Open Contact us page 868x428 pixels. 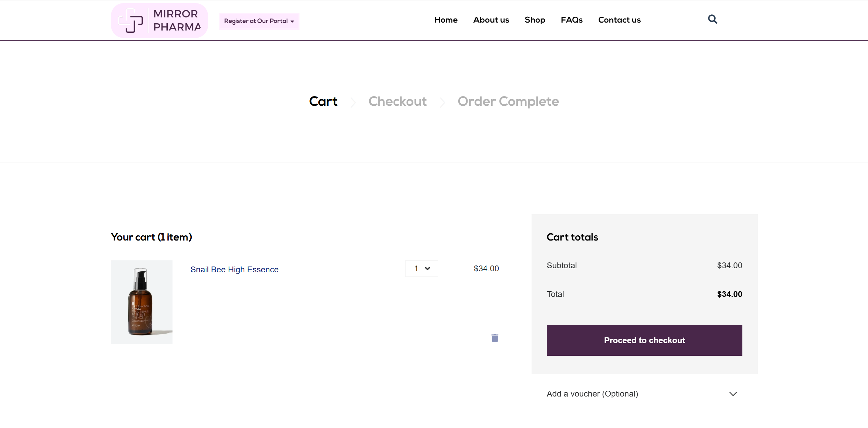[619, 20]
